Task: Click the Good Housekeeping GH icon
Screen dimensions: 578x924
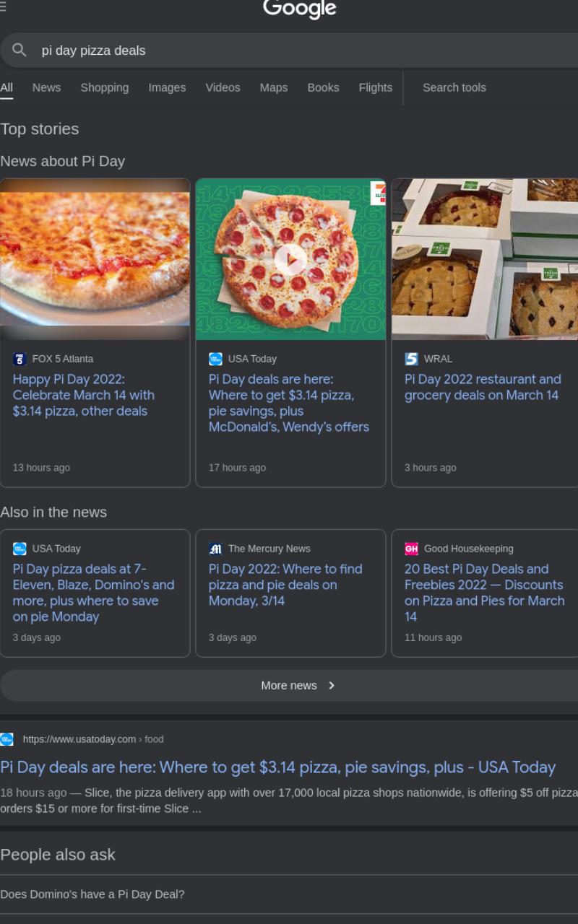Action: [x=411, y=549]
